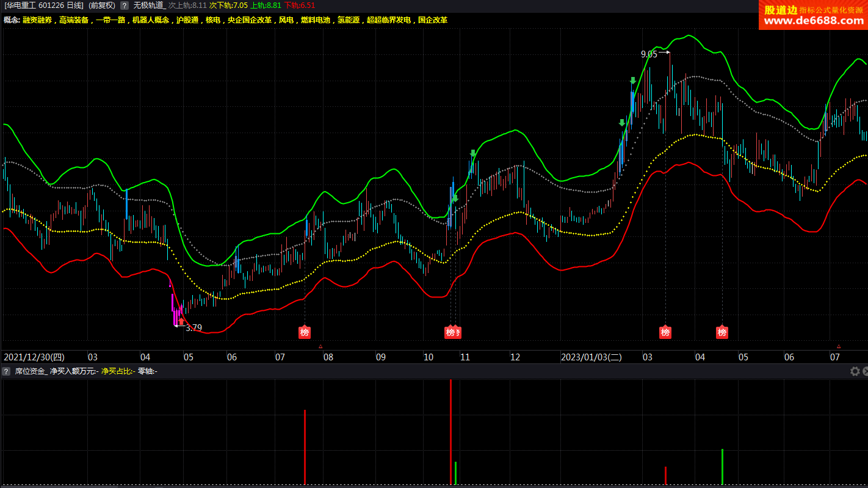Click the 榜 badge in April 2023

pyautogui.click(x=722, y=332)
